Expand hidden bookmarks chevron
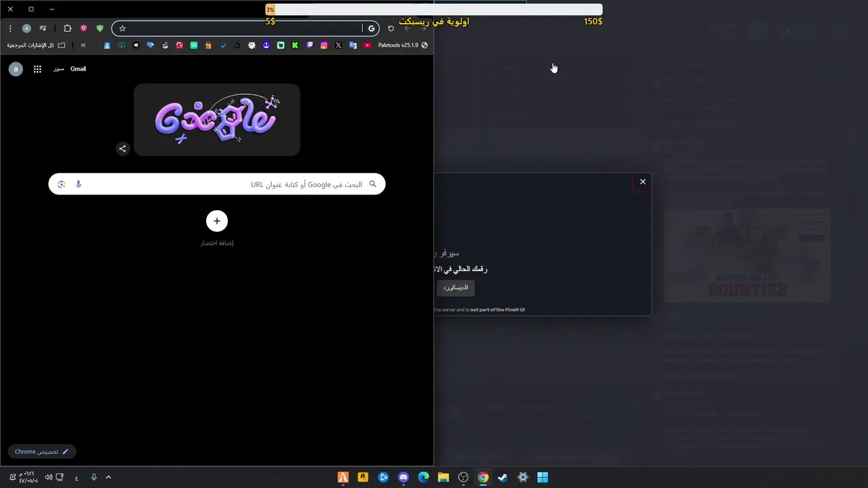 point(83,45)
